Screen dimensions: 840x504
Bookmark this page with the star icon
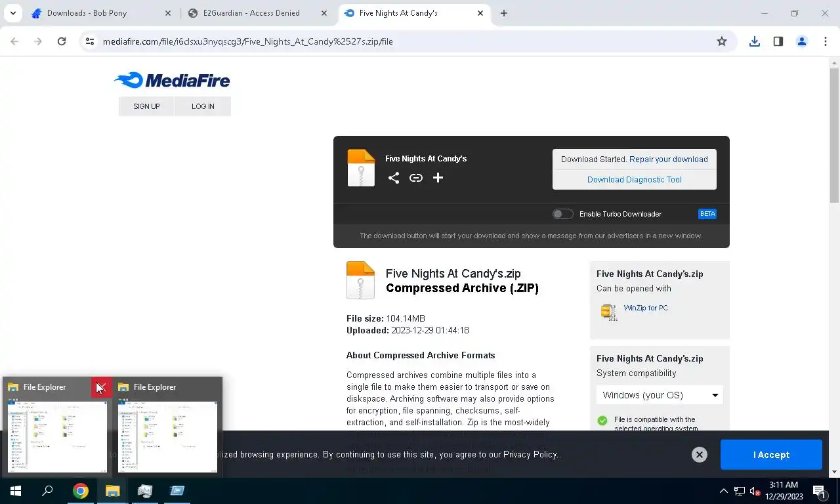click(722, 41)
